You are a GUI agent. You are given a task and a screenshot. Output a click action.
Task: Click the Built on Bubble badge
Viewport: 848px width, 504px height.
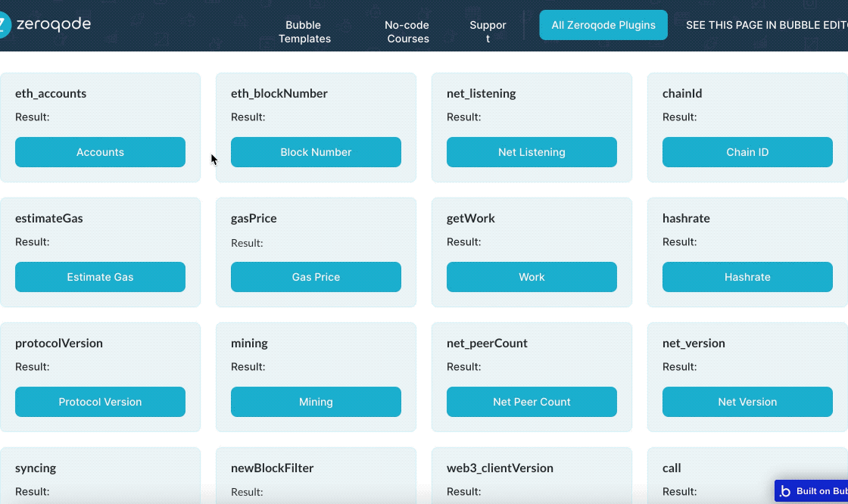point(811,491)
